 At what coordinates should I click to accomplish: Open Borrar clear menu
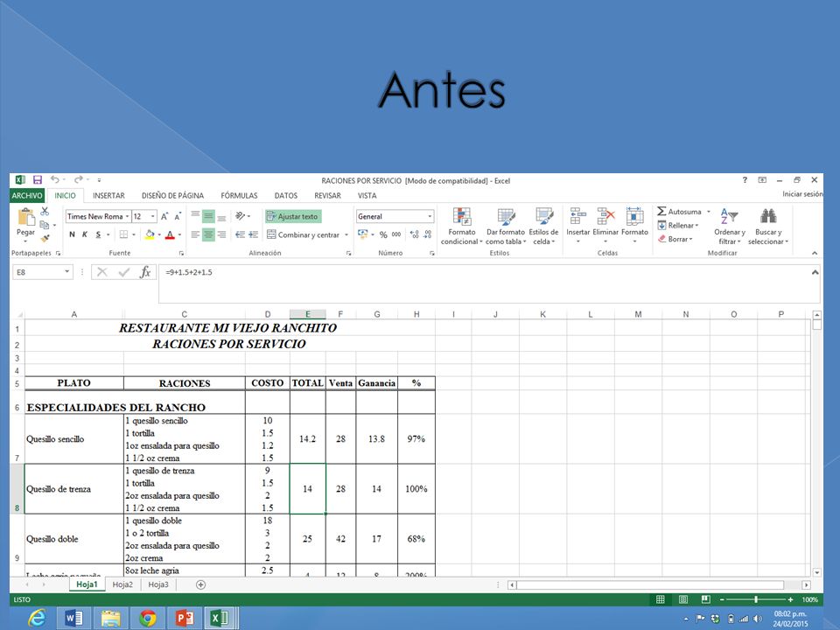675,239
